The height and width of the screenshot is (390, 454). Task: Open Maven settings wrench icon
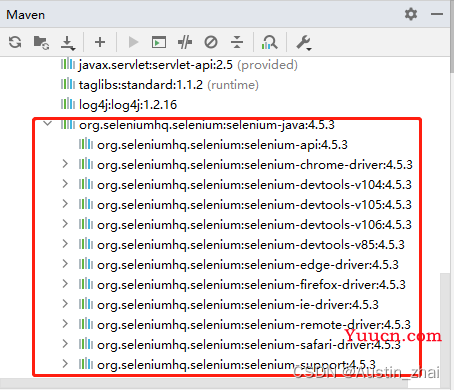coord(304,43)
